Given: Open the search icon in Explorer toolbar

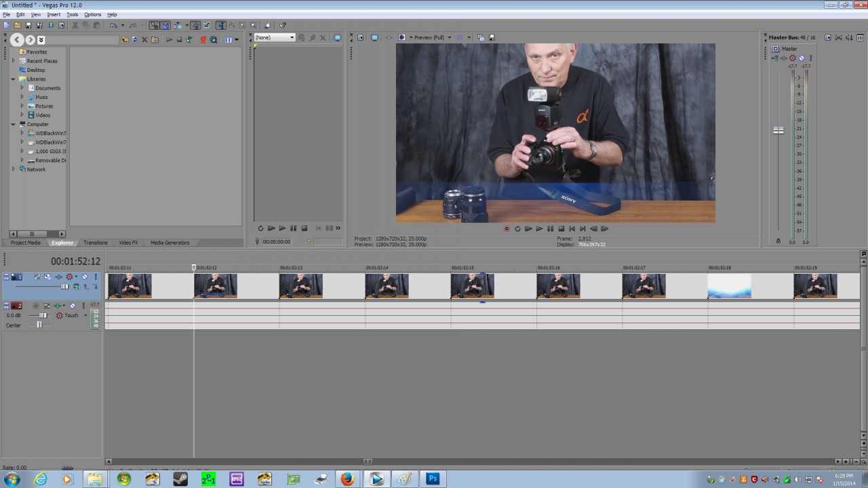Looking at the screenshot, I should tap(214, 40).
